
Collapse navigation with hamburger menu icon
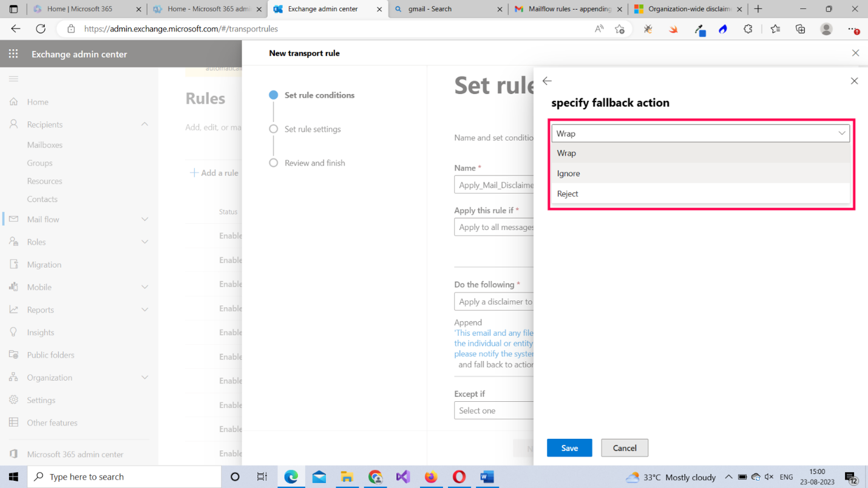point(13,79)
